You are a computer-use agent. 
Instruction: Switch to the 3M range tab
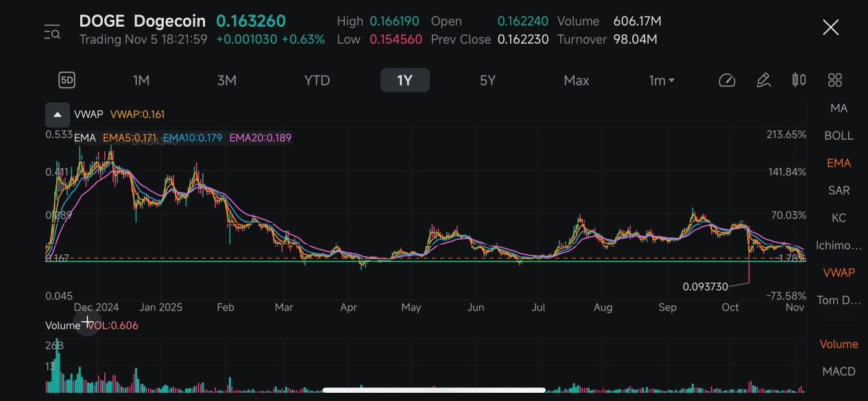[226, 80]
